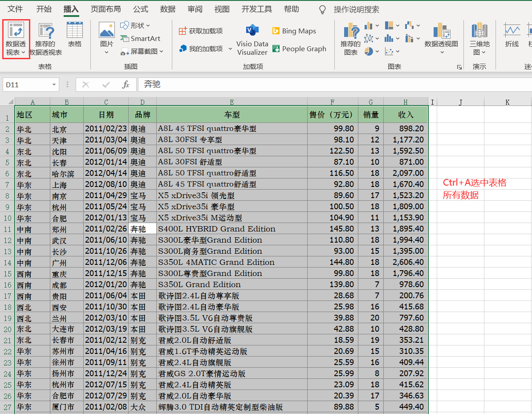
Task: Click the confirm checkmark formula button
Action: (106, 85)
